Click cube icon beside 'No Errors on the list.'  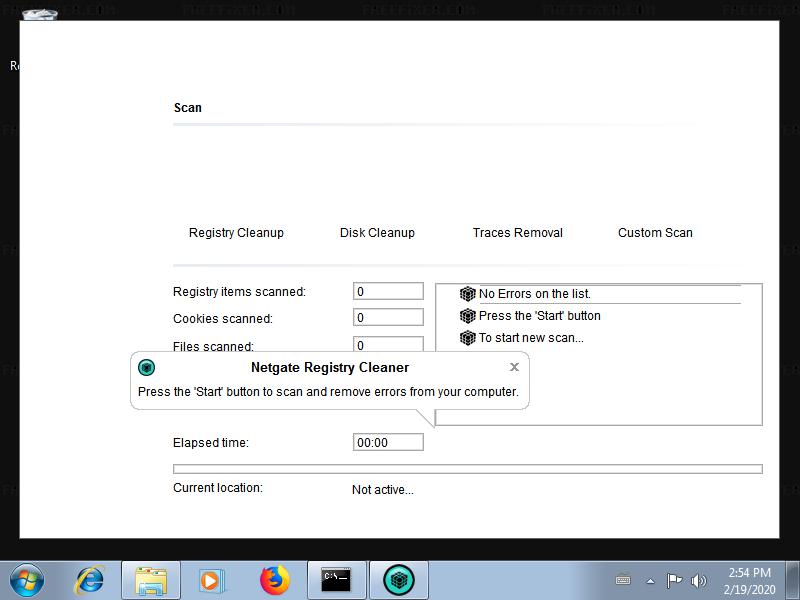pos(467,294)
